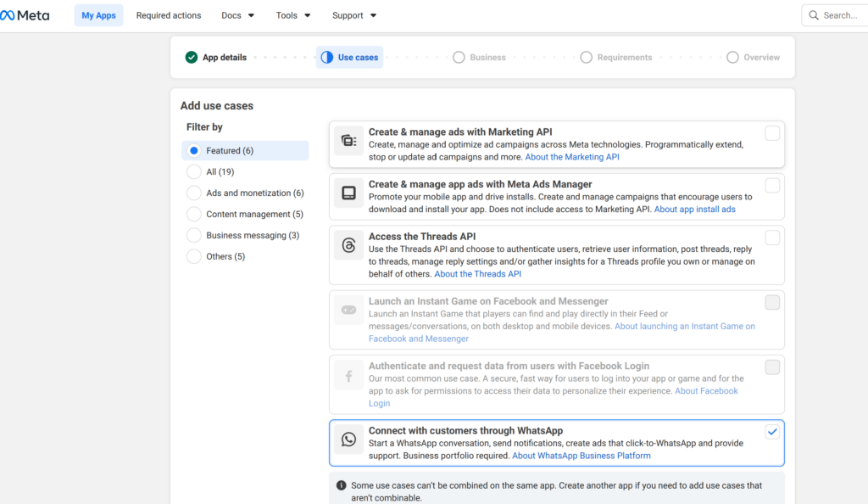Open the About Facebook Login link

coord(706,391)
